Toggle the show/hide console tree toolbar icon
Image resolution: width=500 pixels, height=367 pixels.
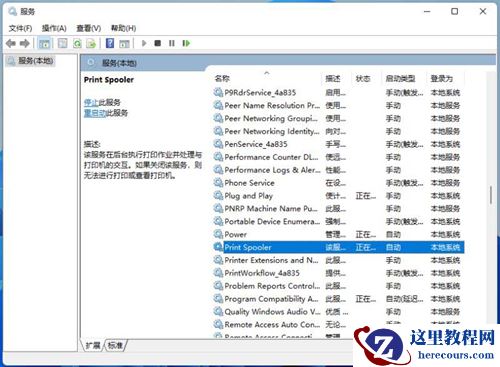(x=44, y=43)
